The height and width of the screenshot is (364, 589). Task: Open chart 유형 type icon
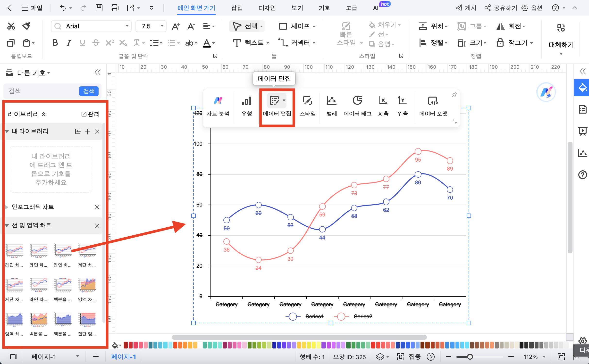pos(246,106)
